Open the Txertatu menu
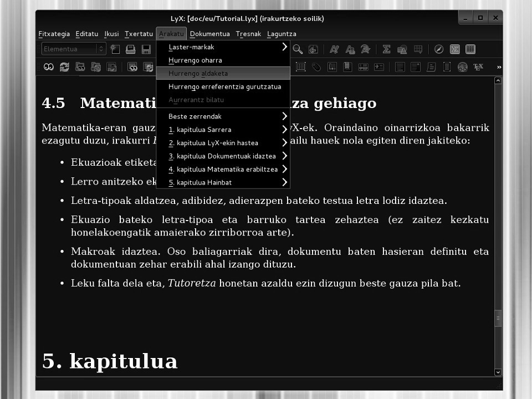 point(139,34)
